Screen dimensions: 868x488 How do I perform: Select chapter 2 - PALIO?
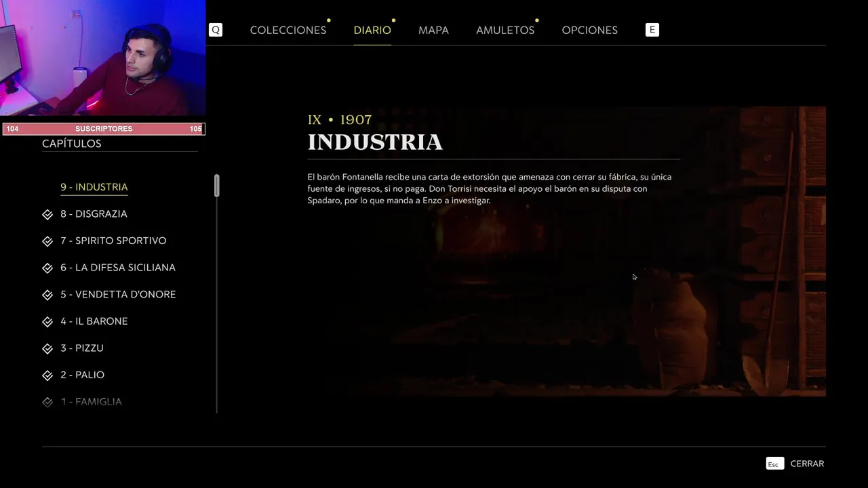point(82,375)
